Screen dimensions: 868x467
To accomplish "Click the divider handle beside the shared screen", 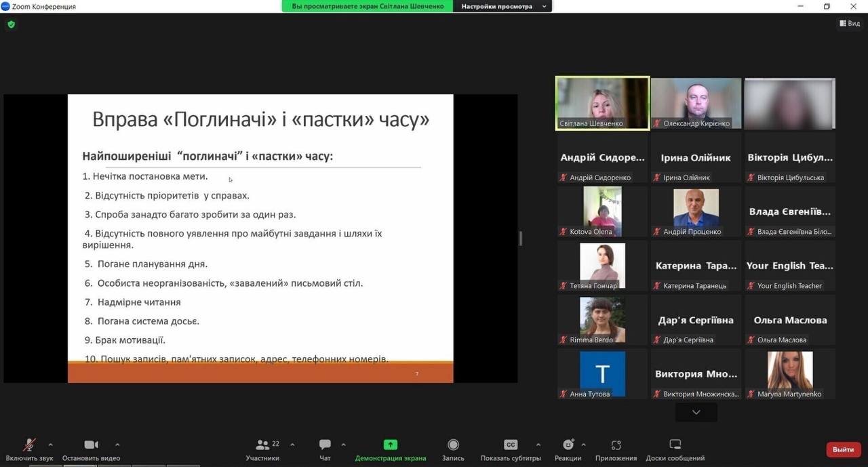I will (521, 238).
